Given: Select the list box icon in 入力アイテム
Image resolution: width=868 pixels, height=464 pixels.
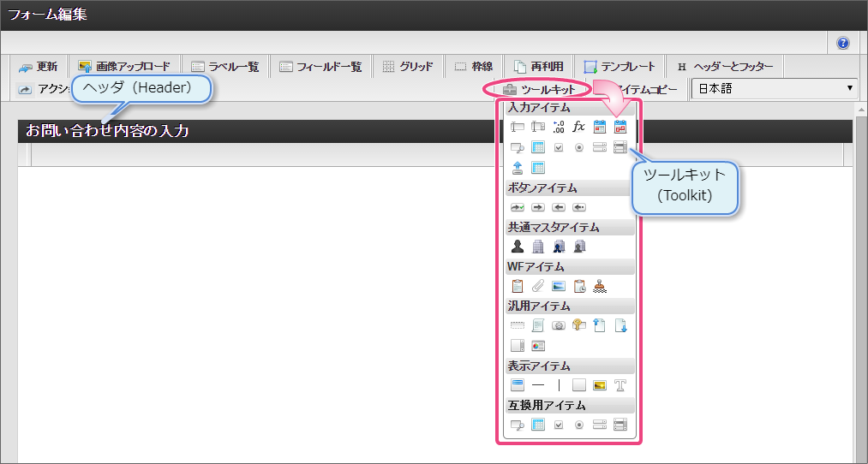Looking at the screenshot, I should click(x=620, y=147).
